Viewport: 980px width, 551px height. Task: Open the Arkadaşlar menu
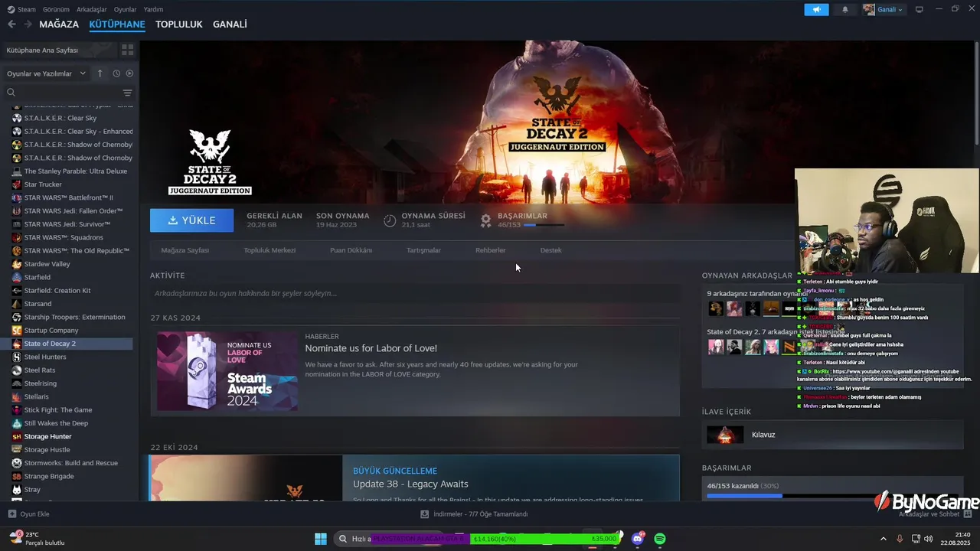[x=92, y=9]
